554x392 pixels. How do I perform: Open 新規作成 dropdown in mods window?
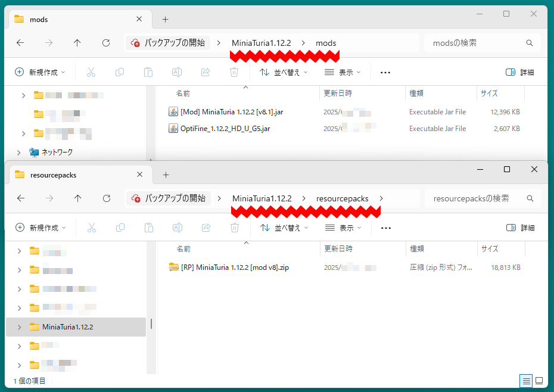click(x=41, y=72)
